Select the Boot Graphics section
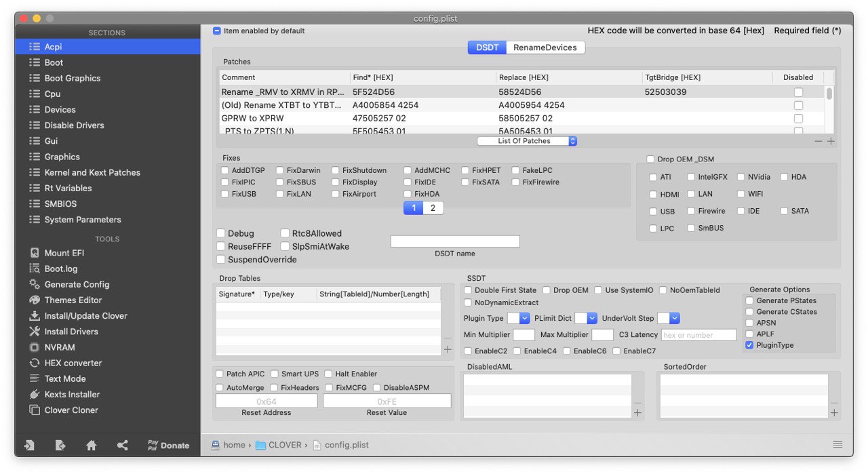 [x=107, y=78]
